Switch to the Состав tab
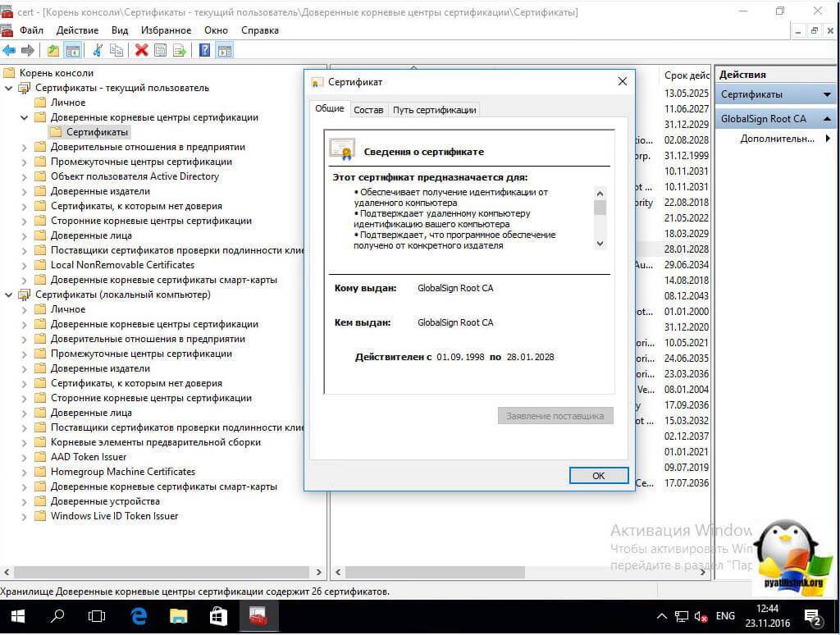The height and width of the screenshot is (635, 840). click(368, 110)
